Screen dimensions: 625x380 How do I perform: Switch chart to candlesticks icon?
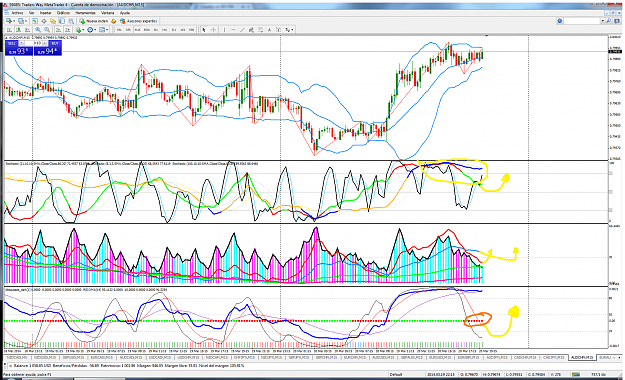[18, 30]
